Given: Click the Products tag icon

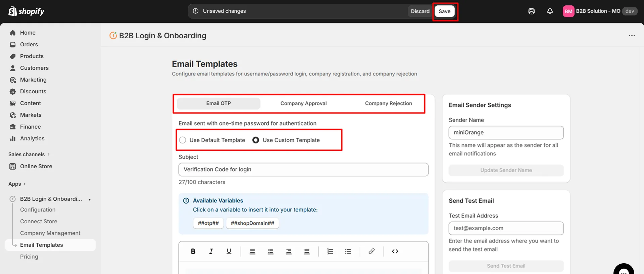Looking at the screenshot, I should pyautogui.click(x=13, y=56).
